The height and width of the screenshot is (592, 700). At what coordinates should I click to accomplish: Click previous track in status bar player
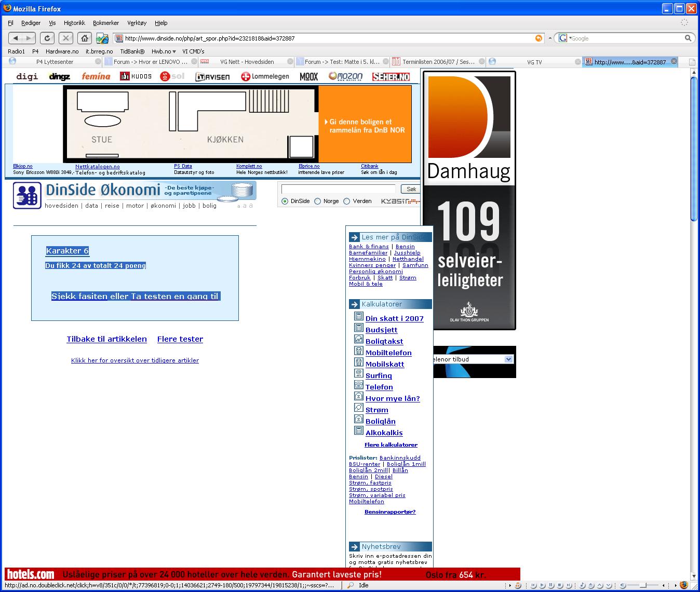click(x=533, y=585)
